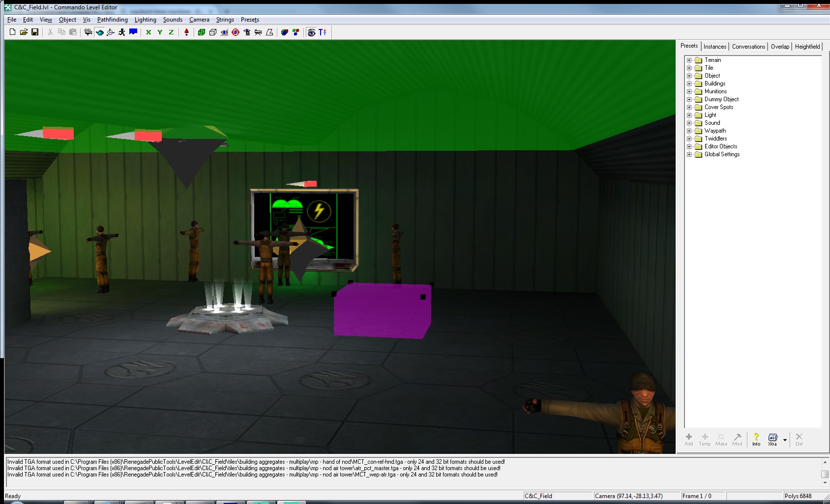Screen dimensions: 830x504
Task: Toggle X axis restriction
Action: (x=148, y=32)
